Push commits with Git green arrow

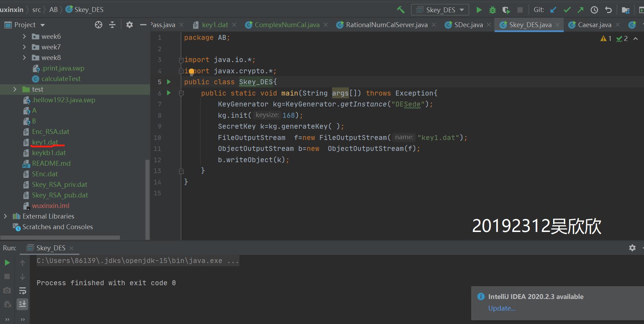pyautogui.click(x=580, y=10)
